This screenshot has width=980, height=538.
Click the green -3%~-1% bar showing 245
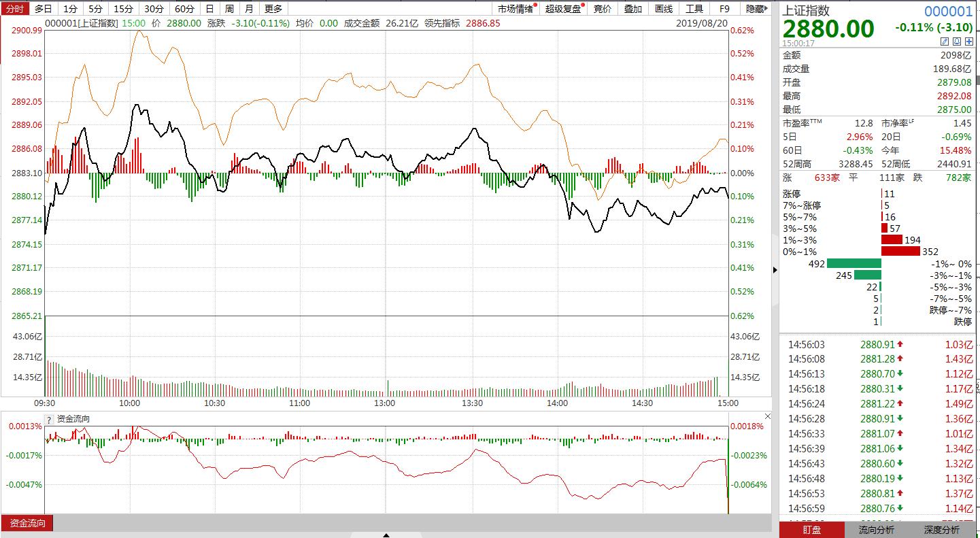pyautogui.click(x=868, y=275)
